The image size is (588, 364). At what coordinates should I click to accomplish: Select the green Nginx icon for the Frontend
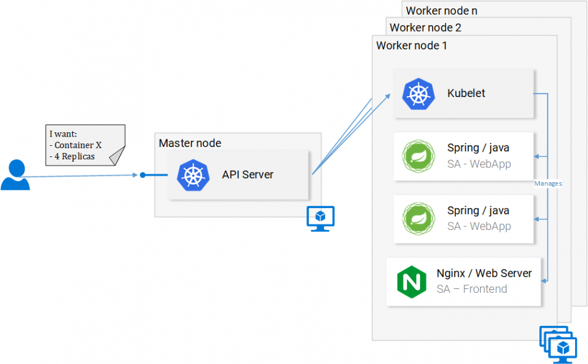[x=412, y=282]
